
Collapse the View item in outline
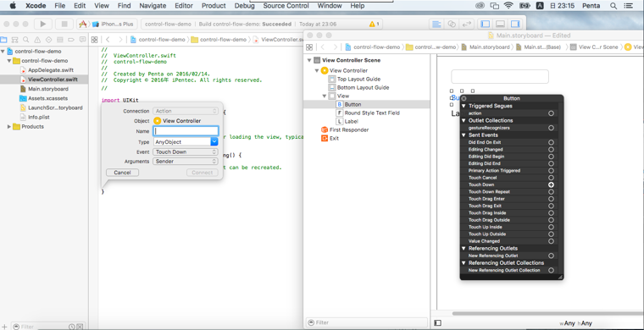325,96
